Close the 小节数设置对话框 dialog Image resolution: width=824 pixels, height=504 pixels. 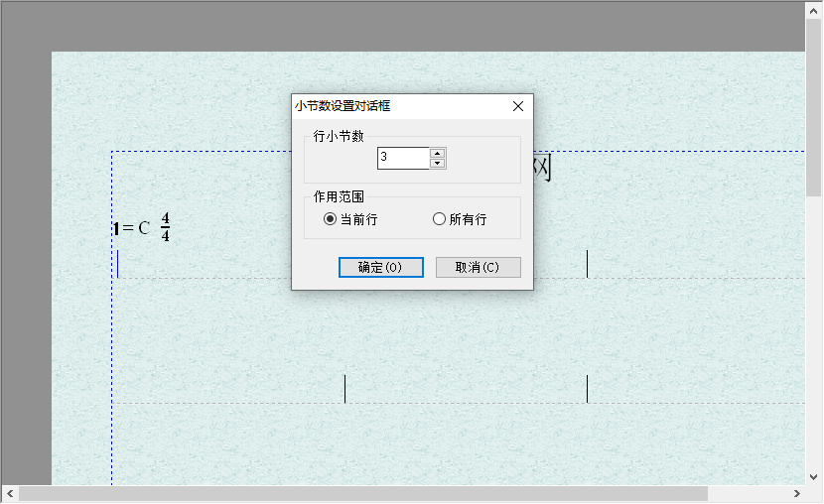pos(518,106)
